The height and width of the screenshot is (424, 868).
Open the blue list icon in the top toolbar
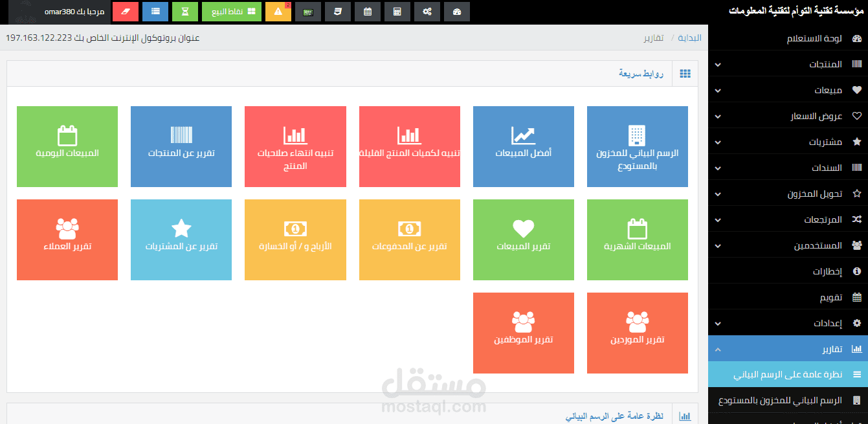click(x=155, y=12)
